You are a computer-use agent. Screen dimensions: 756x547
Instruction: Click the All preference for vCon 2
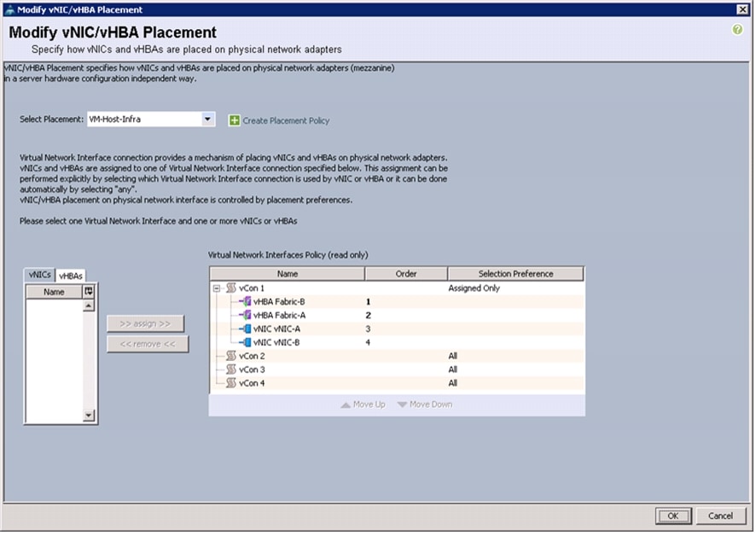tap(453, 356)
